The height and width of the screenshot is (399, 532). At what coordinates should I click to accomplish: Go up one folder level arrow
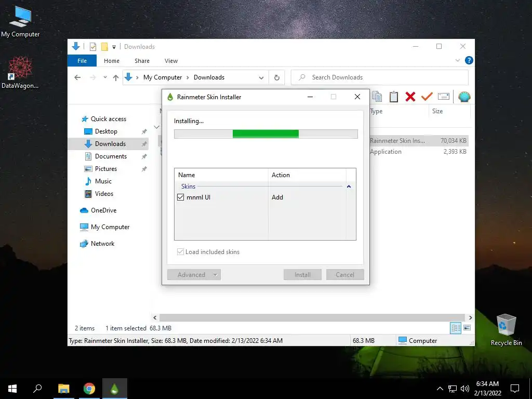coord(116,77)
